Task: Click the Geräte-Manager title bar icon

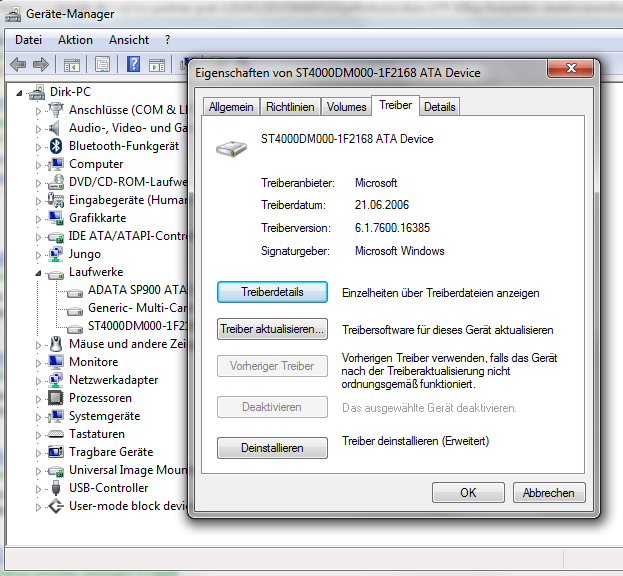Action: click(x=13, y=14)
